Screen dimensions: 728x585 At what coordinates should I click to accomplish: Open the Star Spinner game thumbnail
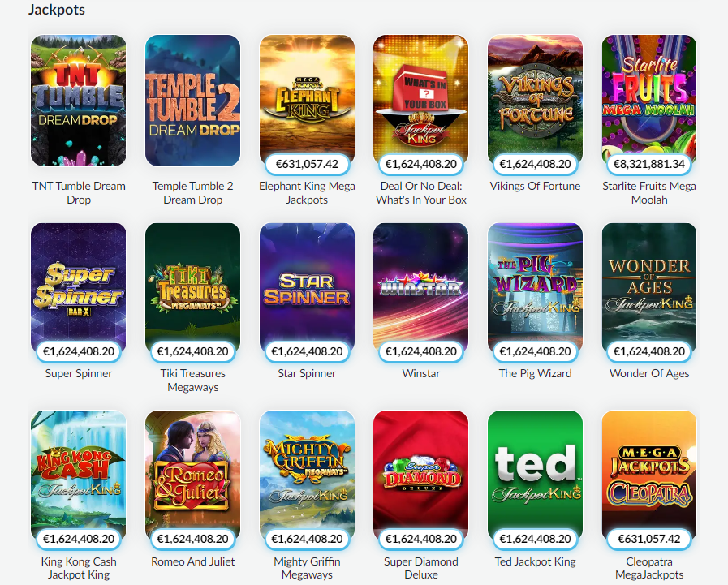(x=307, y=288)
